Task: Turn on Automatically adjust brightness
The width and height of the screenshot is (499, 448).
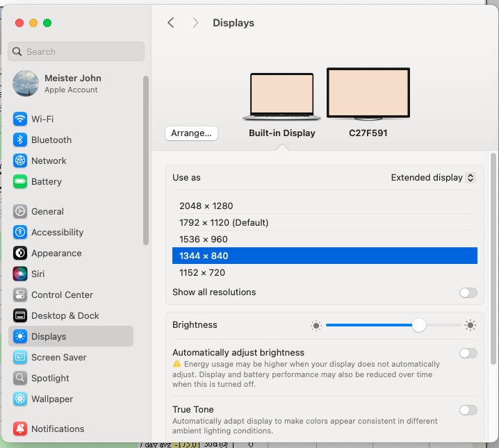Action: 468,353
